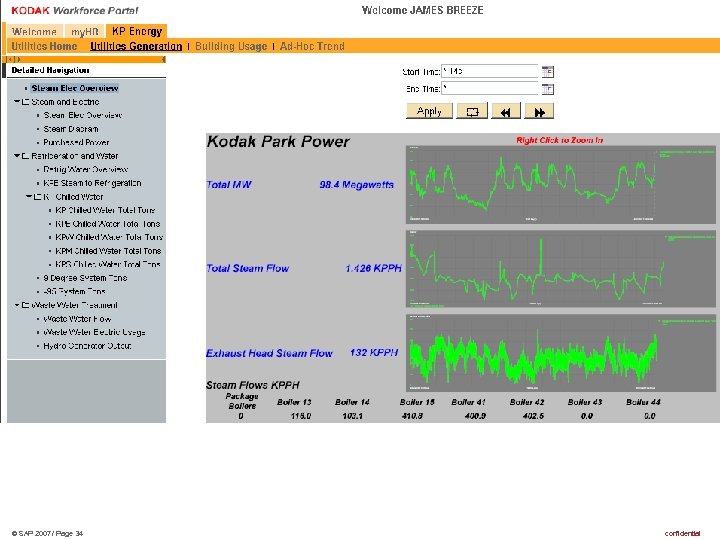Click Exhaust Head Steam Flow label link
The height and width of the screenshot is (540, 720).
click(x=269, y=353)
